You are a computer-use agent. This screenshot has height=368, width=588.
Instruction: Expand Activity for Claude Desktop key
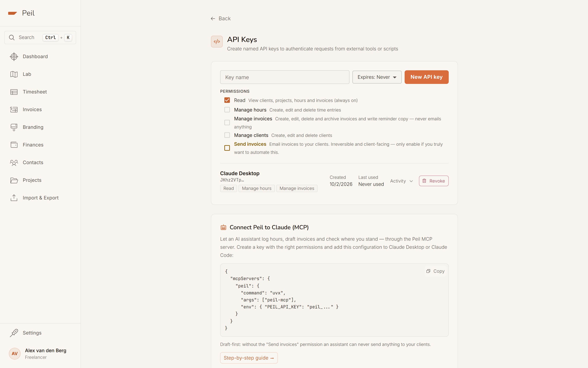401,181
